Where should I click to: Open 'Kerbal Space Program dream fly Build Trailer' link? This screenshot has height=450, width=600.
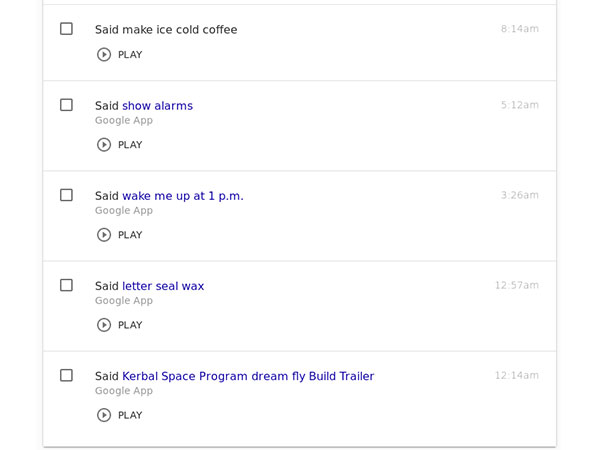(248, 376)
